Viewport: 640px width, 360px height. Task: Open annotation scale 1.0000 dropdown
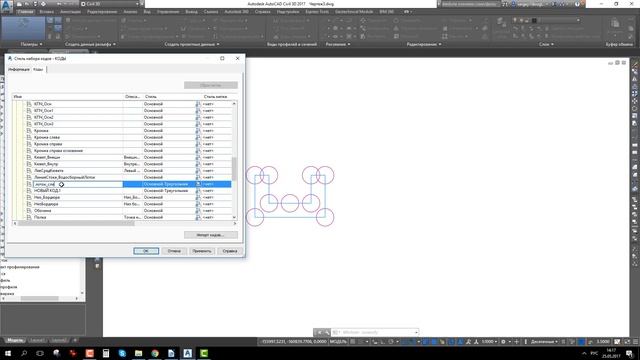[489, 342]
